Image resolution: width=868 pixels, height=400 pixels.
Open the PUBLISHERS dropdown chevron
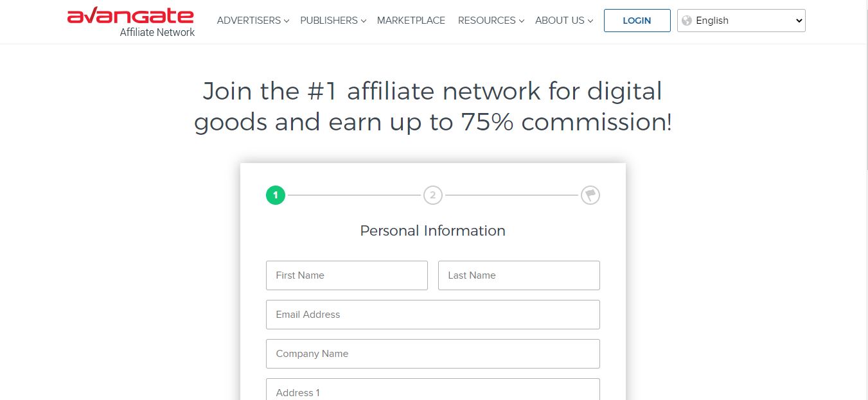[363, 21]
